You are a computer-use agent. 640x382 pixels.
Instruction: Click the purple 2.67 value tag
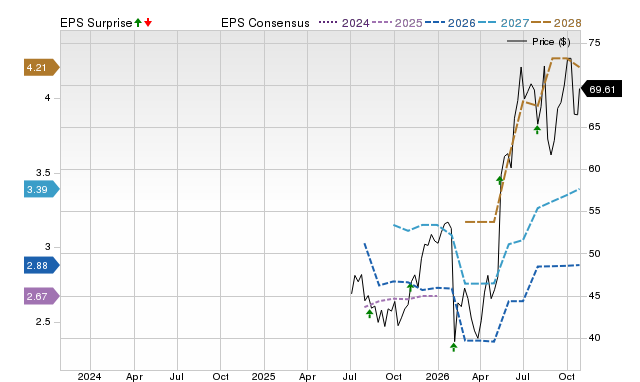[x=41, y=296]
